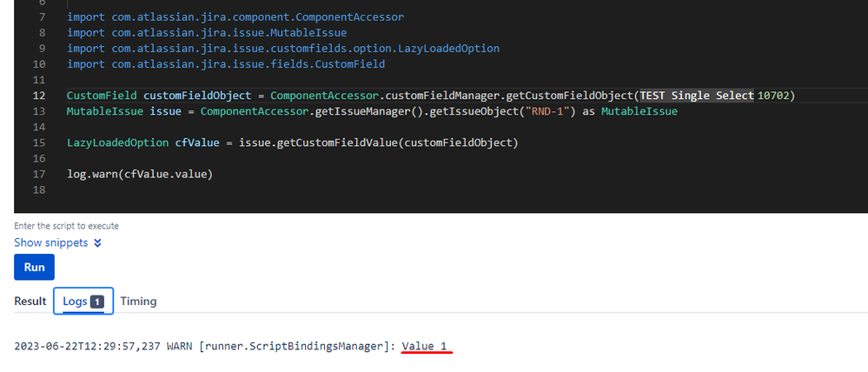Click the TEST Single Select field hint
868x372 pixels.
[x=696, y=96]
